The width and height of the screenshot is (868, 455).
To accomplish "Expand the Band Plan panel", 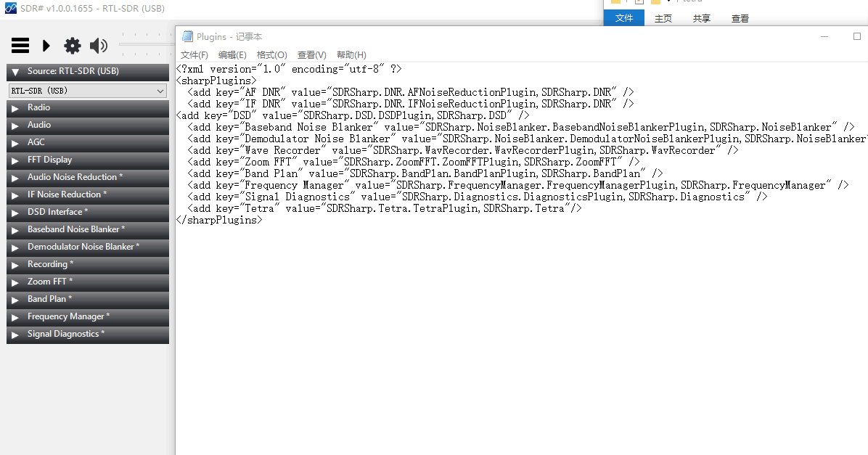I will tap(88, 300).
